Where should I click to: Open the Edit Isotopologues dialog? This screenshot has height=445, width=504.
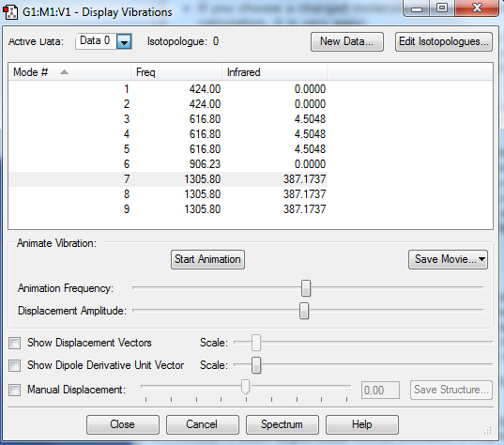[x=444, y=42]
